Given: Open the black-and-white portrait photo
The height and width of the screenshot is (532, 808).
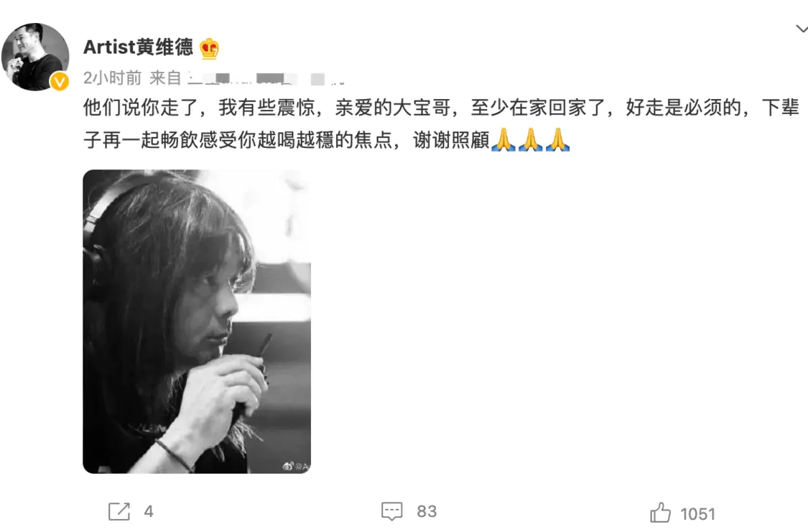Looking at the screenshot, I should coord(197,322).
